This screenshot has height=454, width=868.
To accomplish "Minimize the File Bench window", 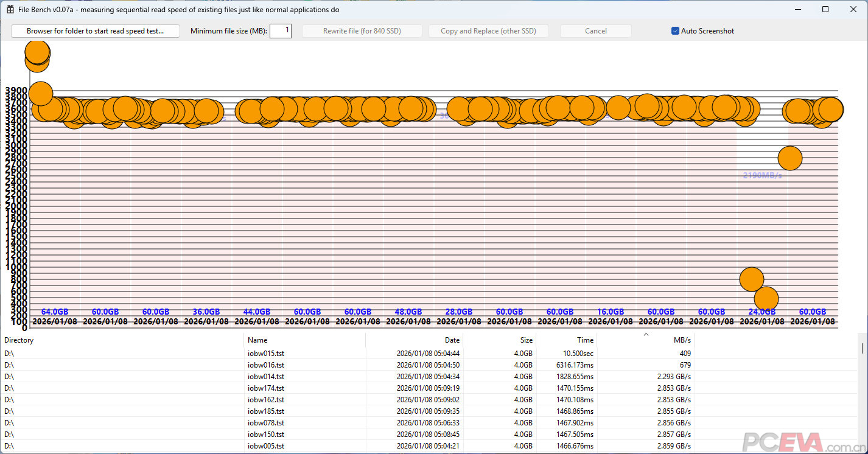I will 797,10.
